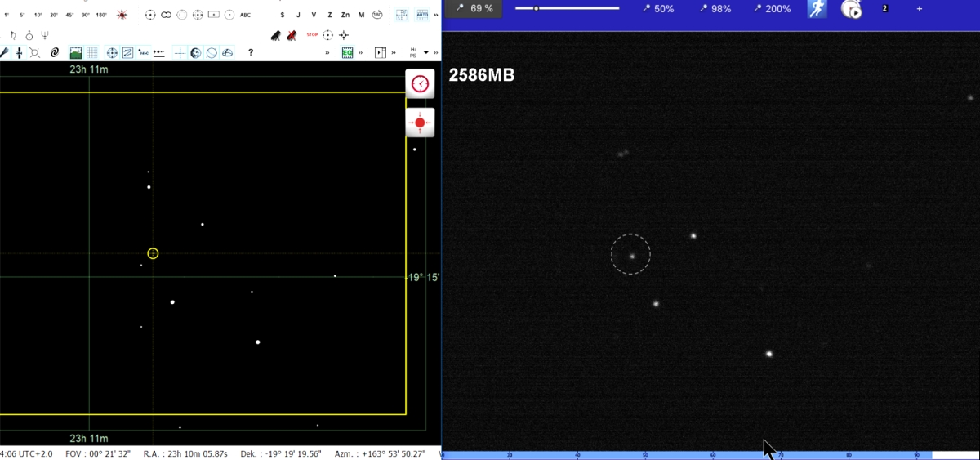Toggle the ABC labels display
Image resolution: width=980 pixels, height=460 pixels.
click(x=245, y=15)
